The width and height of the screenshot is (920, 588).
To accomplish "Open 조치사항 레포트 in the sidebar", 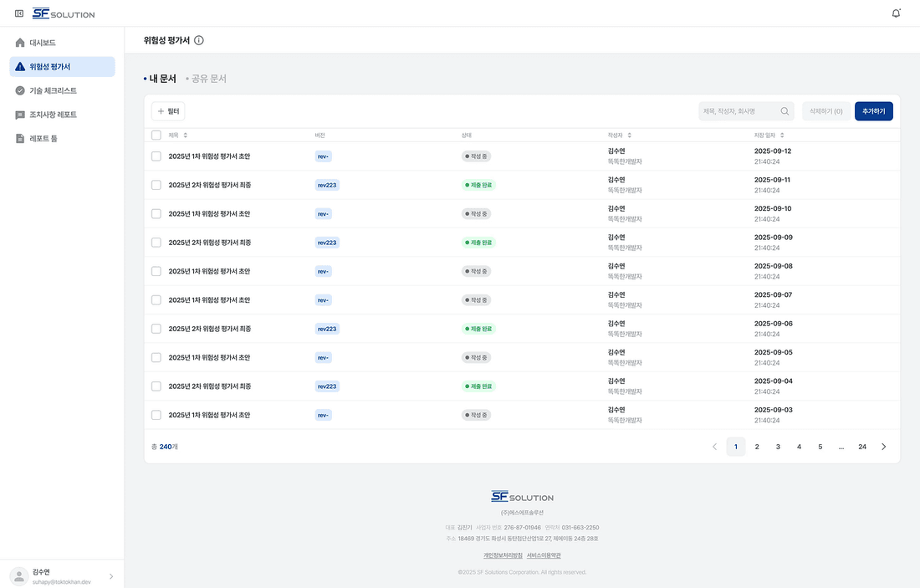I will click(62, 115).
